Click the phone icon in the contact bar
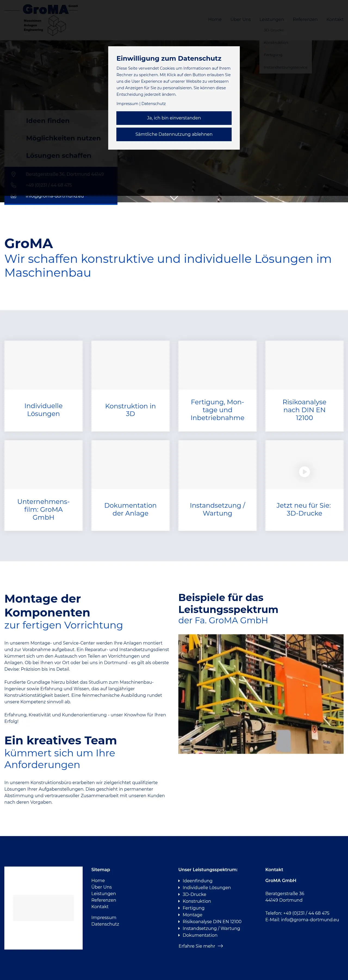Image resolution: width=348 pixels, height=980 pixels. 13,185
